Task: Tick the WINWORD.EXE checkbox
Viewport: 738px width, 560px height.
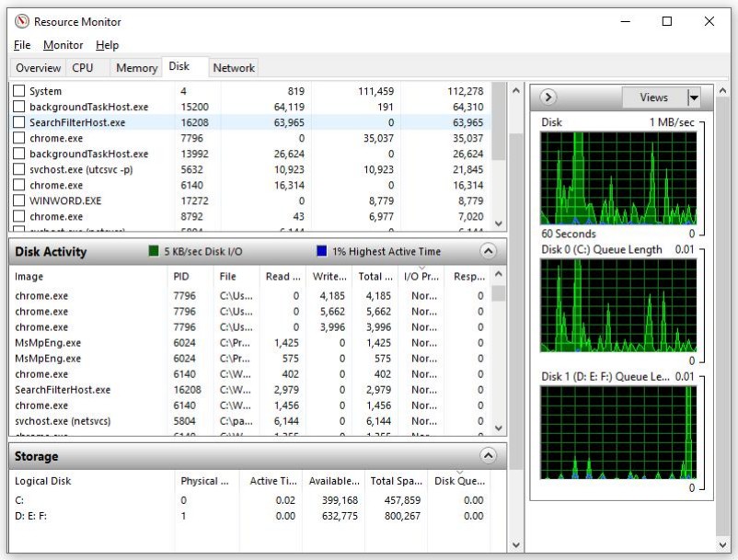Action: (x=18, y=200)
